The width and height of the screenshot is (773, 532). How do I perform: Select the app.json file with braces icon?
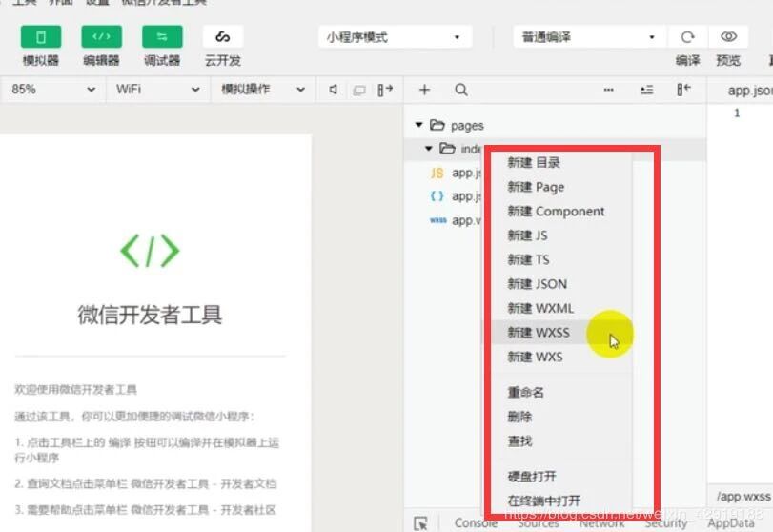pyautogui.click(x=456, y=196)
